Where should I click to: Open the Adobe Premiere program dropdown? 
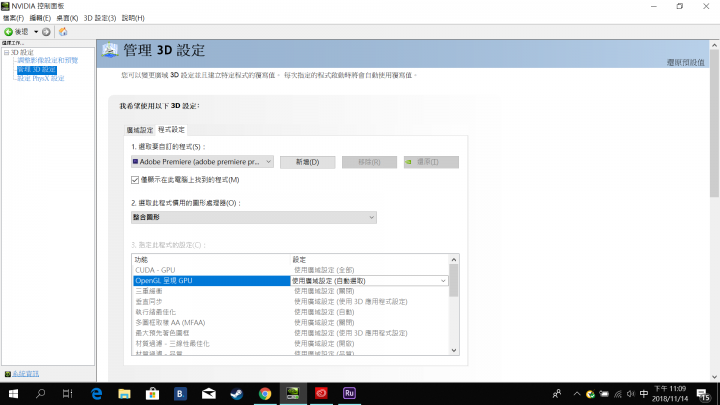pyautogui.click(x=202, y=162)
